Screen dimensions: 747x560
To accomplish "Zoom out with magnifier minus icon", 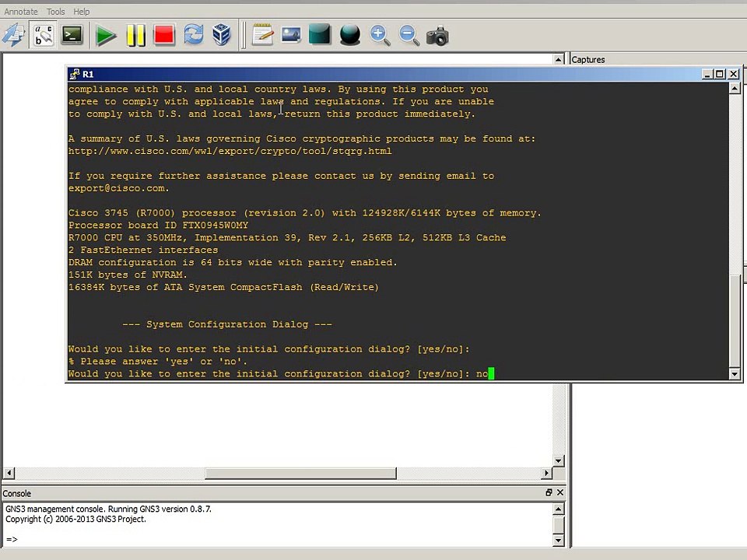I will tap(409, 36).
